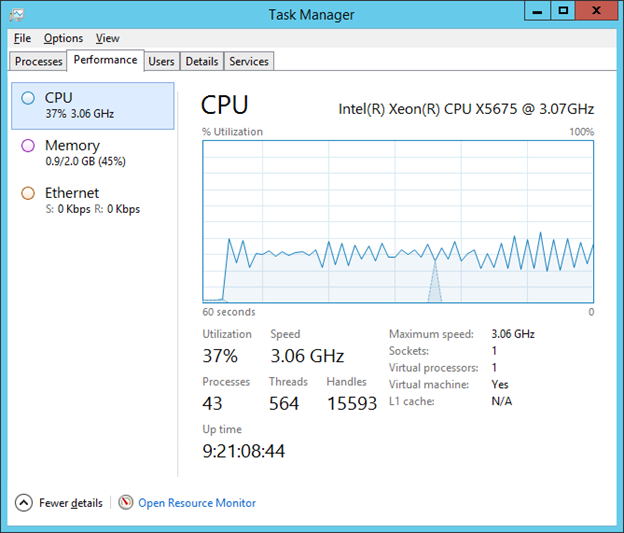Click the Task Manager title bar icon

click(15, 14)
